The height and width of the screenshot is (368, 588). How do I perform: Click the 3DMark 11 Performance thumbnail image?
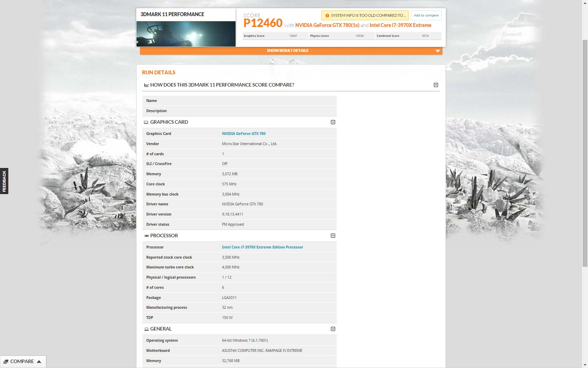[x=186, y=34]
